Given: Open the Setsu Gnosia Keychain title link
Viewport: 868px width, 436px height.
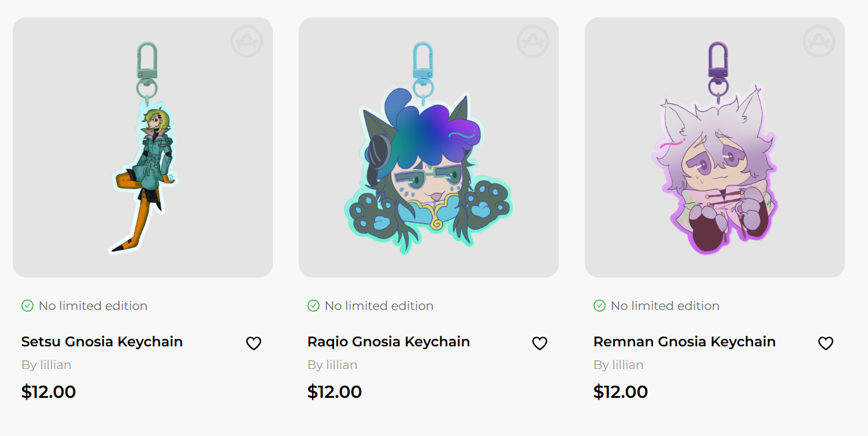Looking at the screenshot, I should pos(102,342).
